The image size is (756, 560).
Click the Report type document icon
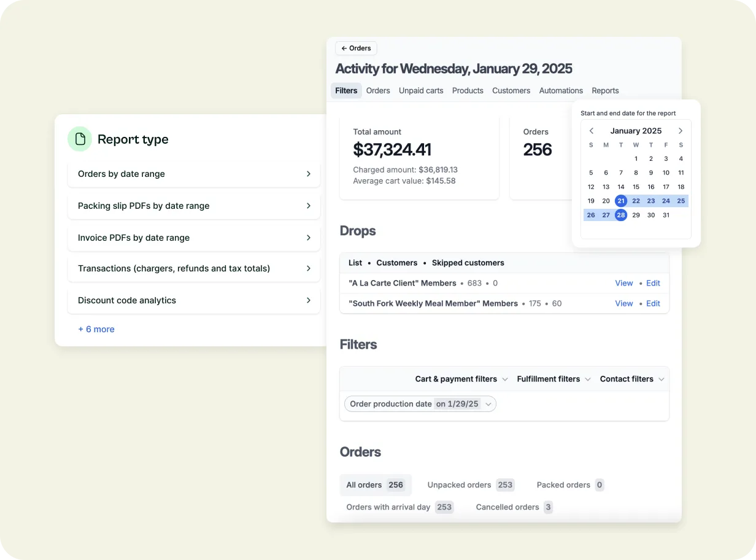[80, 139]
